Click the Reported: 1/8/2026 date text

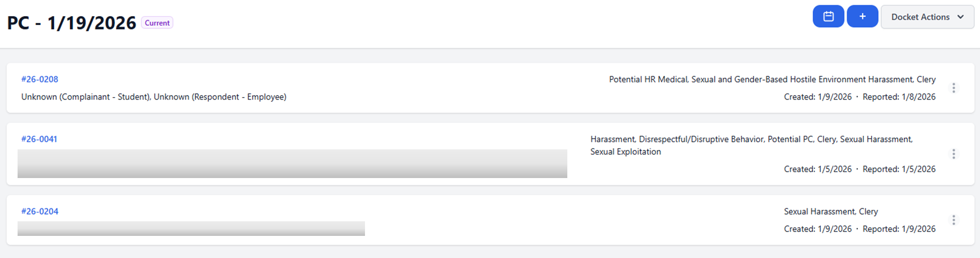tap(899, 97)
